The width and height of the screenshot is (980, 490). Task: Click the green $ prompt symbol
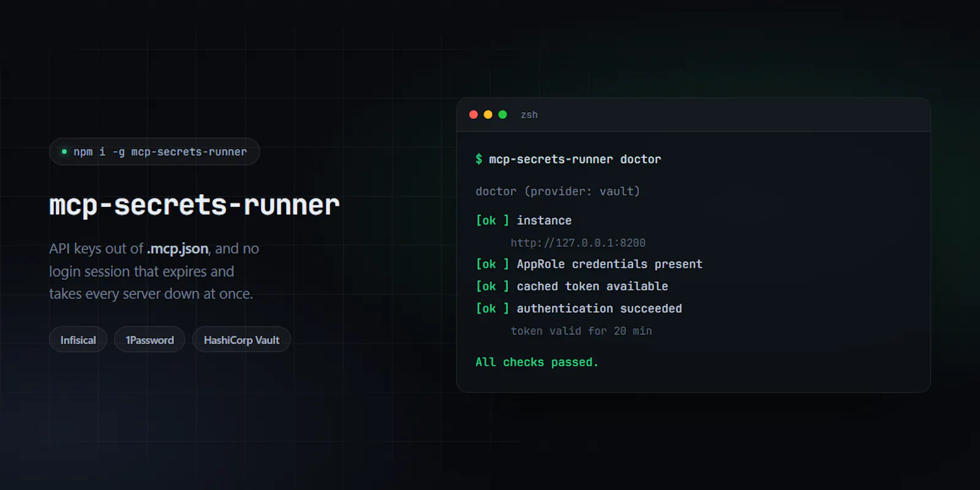coord(479,159)
